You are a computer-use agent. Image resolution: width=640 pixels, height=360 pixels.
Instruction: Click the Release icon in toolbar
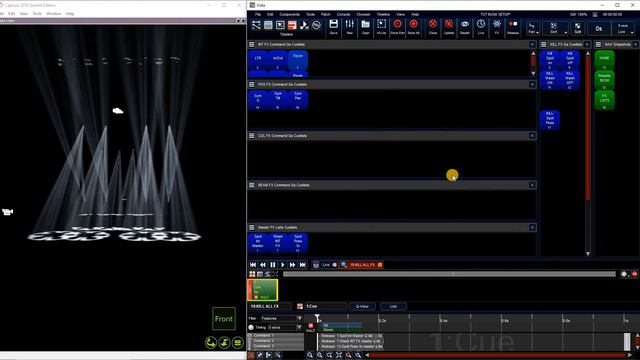[513, 27]
